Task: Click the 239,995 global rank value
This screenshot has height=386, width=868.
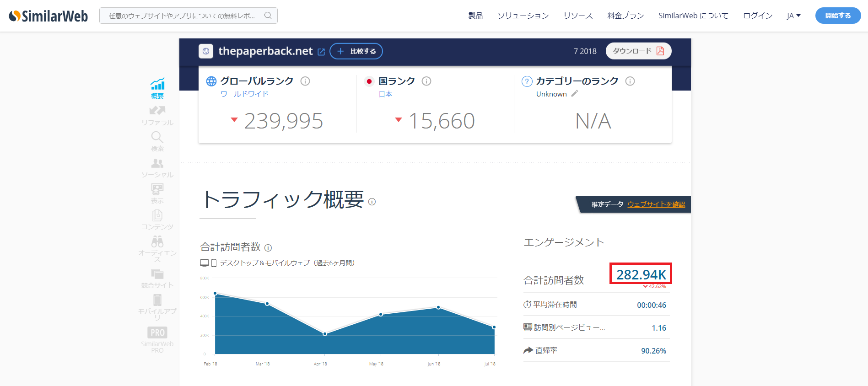Action: [284, 121]
